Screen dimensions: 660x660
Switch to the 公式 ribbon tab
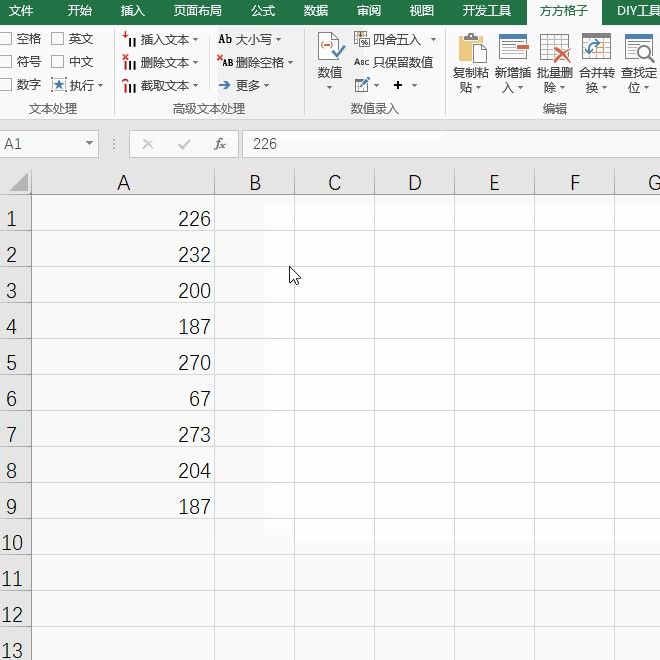click(x=263, y=11)
